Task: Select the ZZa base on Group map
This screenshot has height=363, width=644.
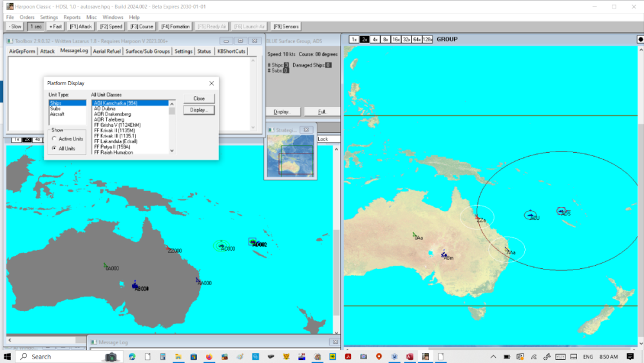Action: (478, 218)
